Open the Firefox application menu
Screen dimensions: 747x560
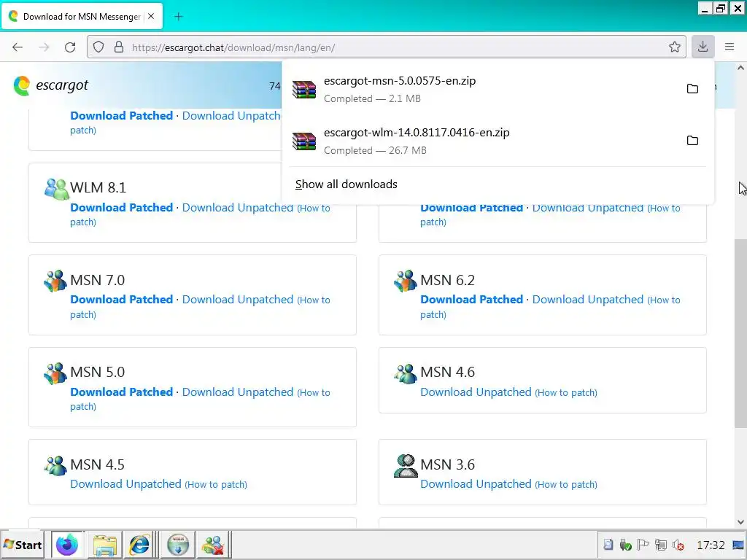pos(729,47)
